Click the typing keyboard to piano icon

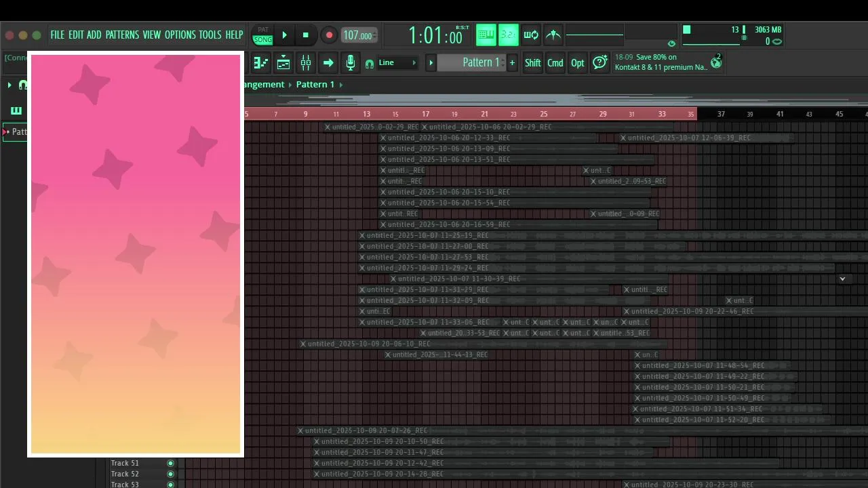486,35
